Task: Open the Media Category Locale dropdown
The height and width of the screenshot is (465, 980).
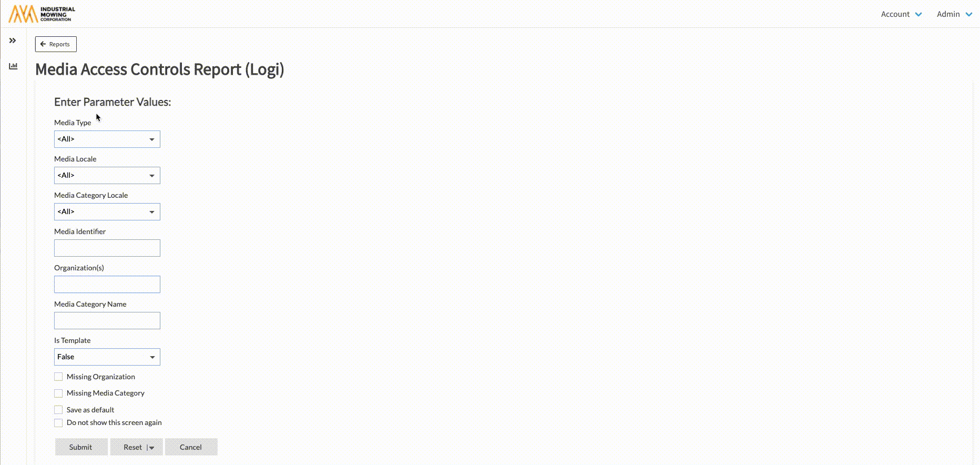Action: coord(107,212)
